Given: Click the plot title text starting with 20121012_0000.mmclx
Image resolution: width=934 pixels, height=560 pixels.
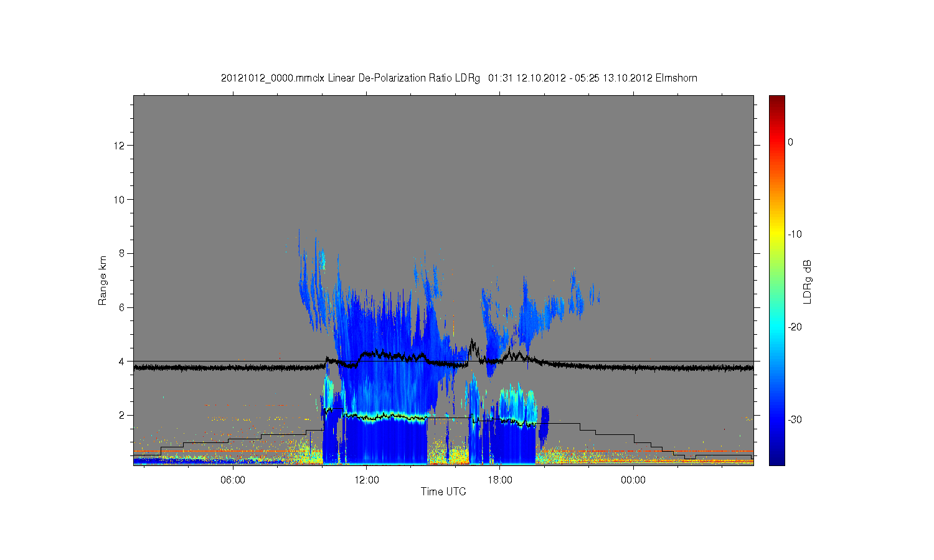Looking at the screenshot, I should click(x=459, y=78).
